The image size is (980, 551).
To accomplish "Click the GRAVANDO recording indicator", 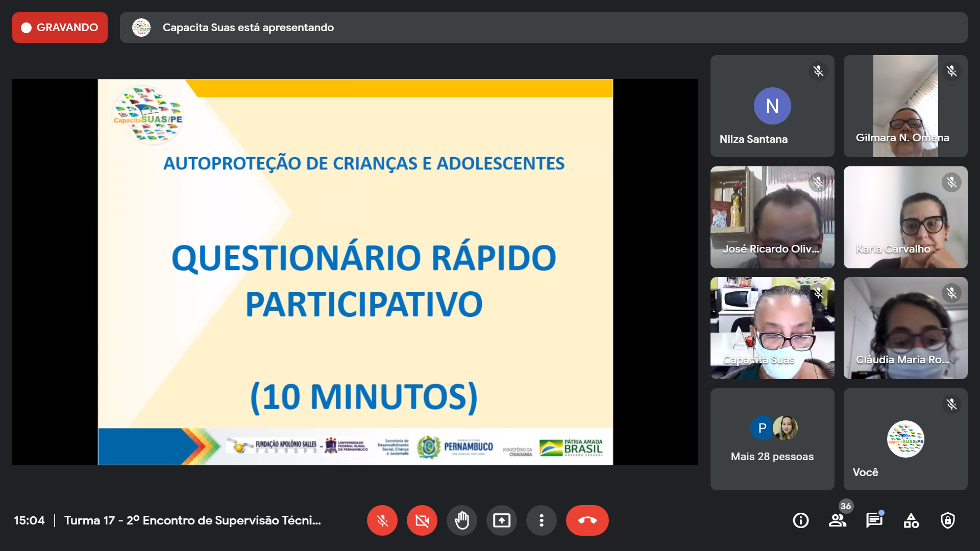I will (x=60, y=28).
